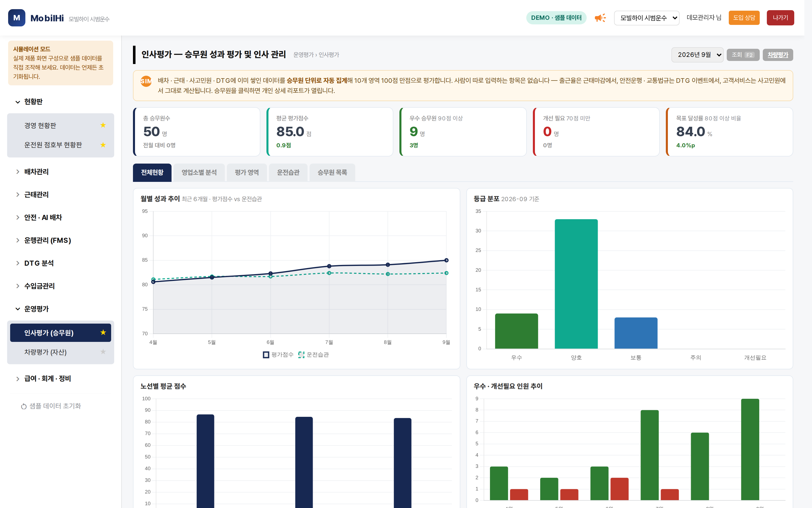Switch to the 운전습관 tab
The image size is (812, 508).
click(x=288, y=173)
